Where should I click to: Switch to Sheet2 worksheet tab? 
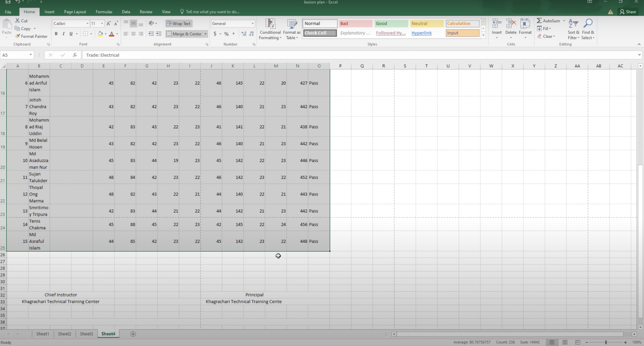tap(65, 334)
